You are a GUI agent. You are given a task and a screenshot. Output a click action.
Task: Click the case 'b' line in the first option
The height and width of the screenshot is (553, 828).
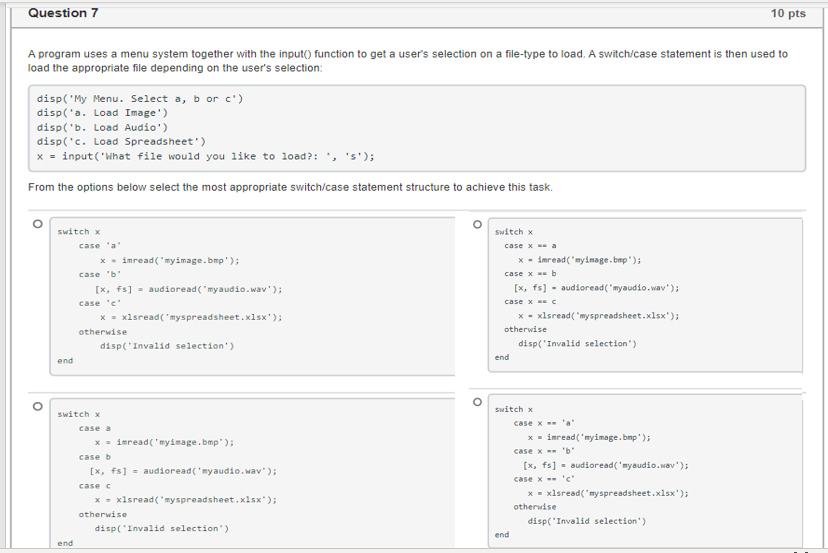tap(100, 275)
